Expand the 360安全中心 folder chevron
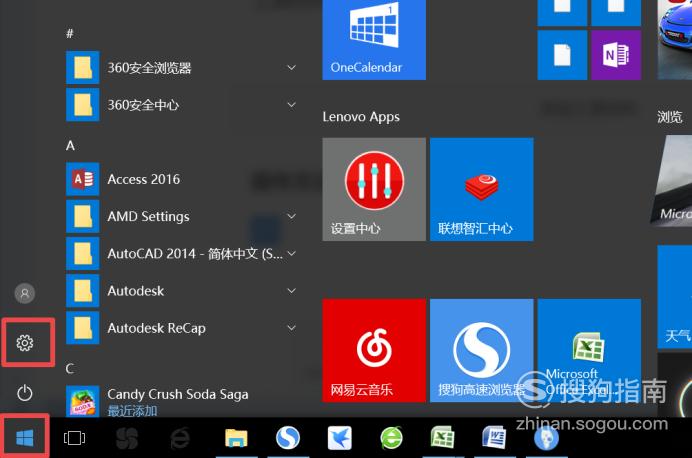The width and height of the screenshot is (692, 458). [x=291, y=105]
